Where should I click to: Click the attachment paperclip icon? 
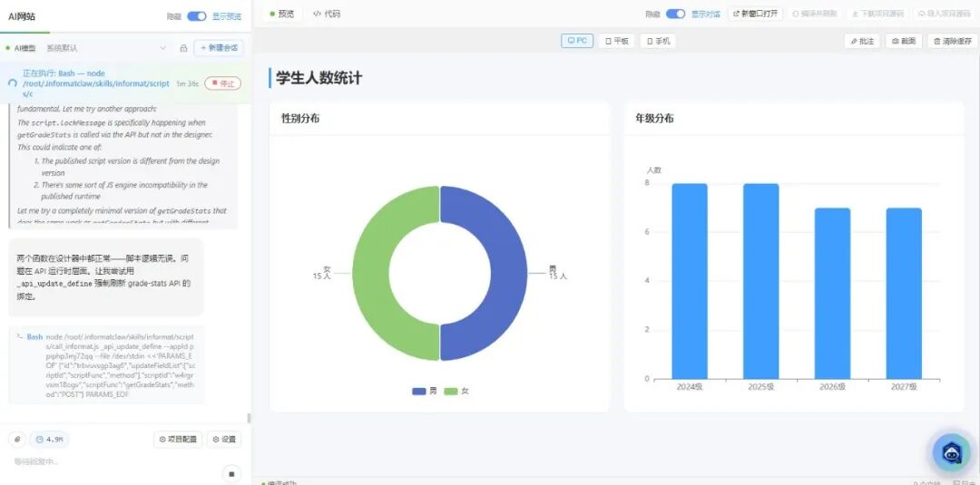[17, 440]
